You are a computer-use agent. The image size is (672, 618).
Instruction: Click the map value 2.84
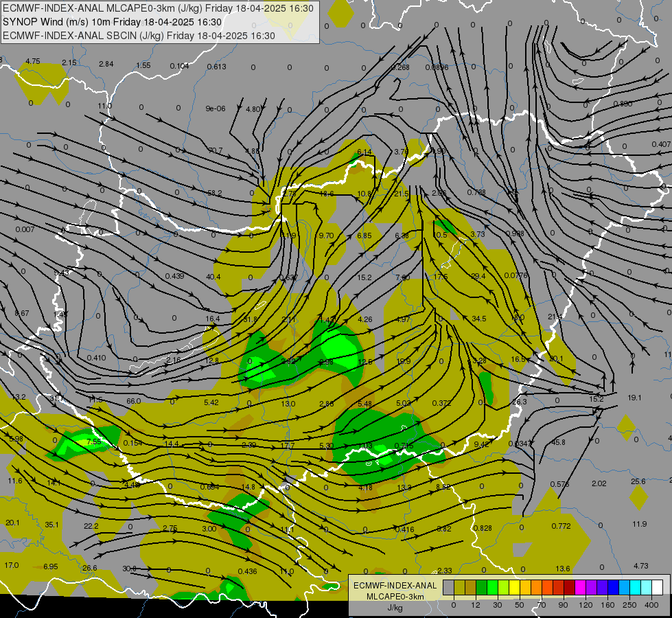(x=106, y=64)
